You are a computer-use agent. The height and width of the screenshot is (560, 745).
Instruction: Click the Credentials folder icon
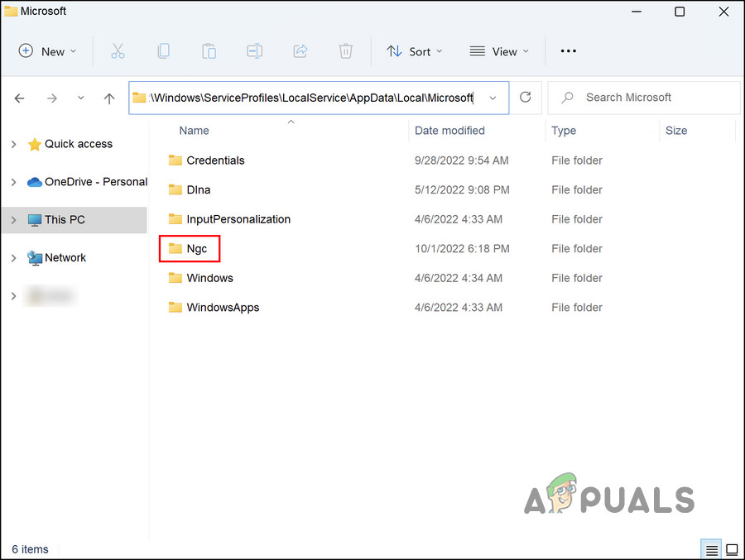coord(175,160)
